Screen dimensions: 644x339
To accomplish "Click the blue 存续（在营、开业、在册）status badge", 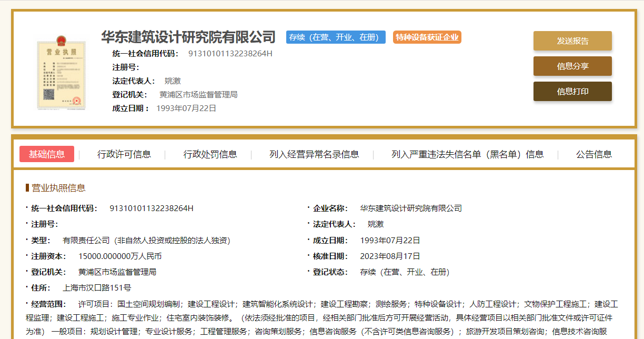I will [x=336, y=37].
